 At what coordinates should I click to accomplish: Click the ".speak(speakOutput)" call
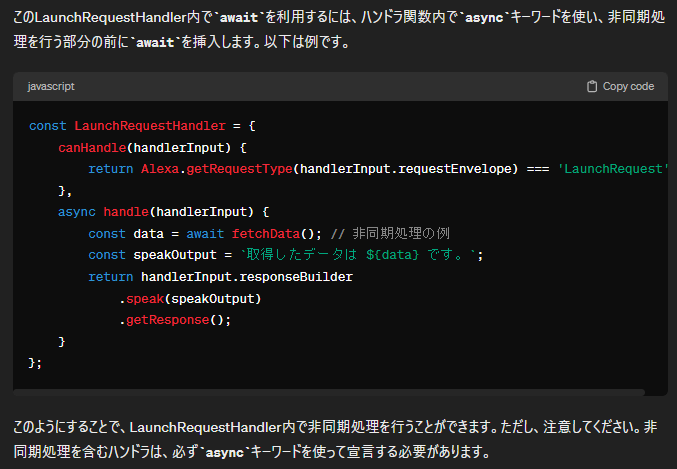point(190,298)
